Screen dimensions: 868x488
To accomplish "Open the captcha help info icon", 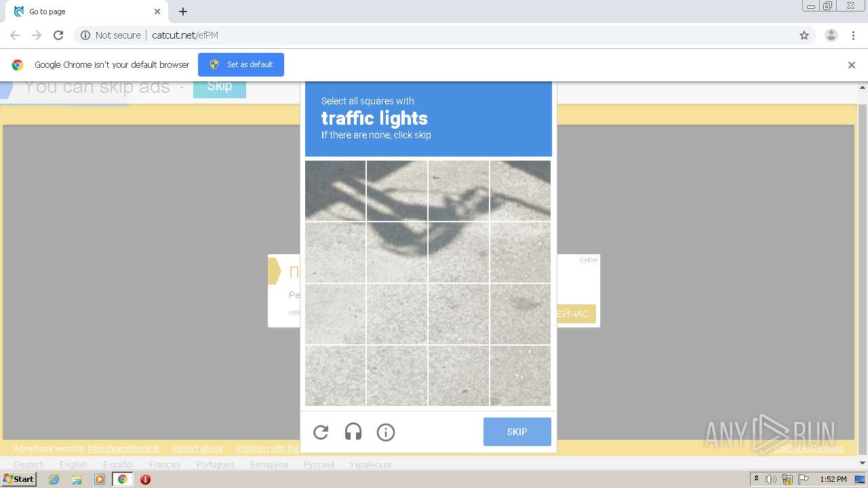I will point(386,432).
